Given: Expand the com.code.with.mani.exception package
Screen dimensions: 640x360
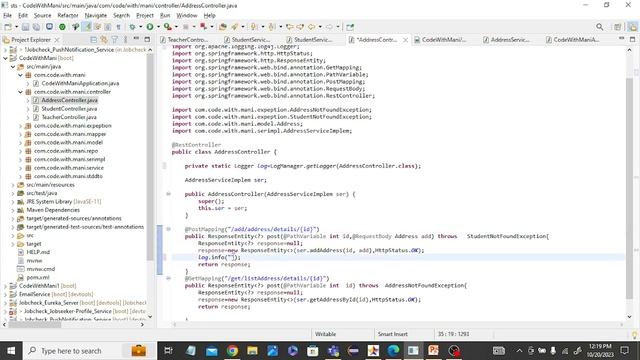Looking at the screenshot, I should point(20,126).
